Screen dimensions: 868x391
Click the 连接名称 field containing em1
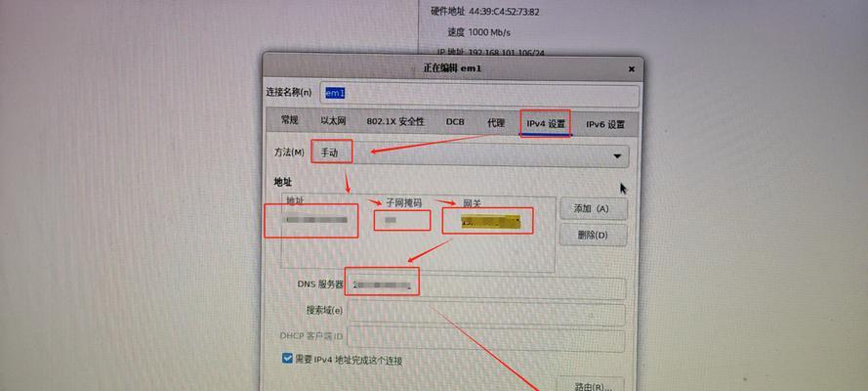[480, 95]
